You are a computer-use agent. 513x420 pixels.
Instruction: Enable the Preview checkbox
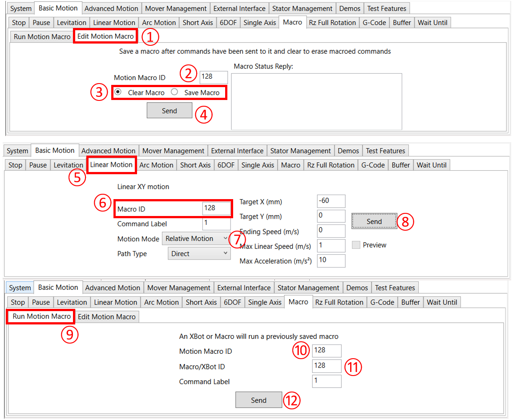pos(356,245)
